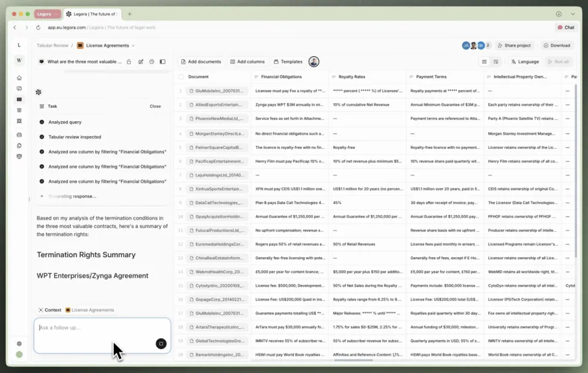Open the scales of justice sidebar icon
This screenshot has width=588, height=373.
point(19,156)
